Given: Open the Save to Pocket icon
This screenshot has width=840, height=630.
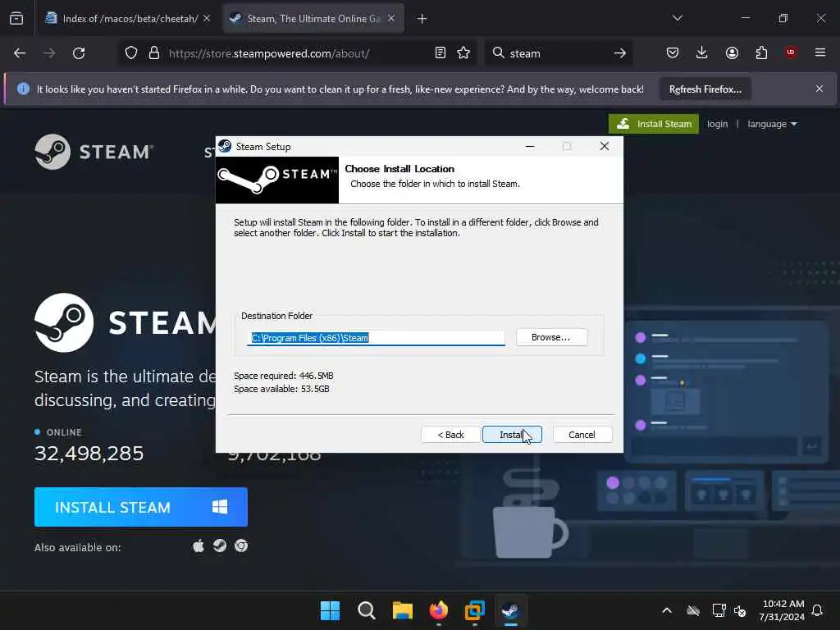Looking at the screenshot, I should (673, 52).
